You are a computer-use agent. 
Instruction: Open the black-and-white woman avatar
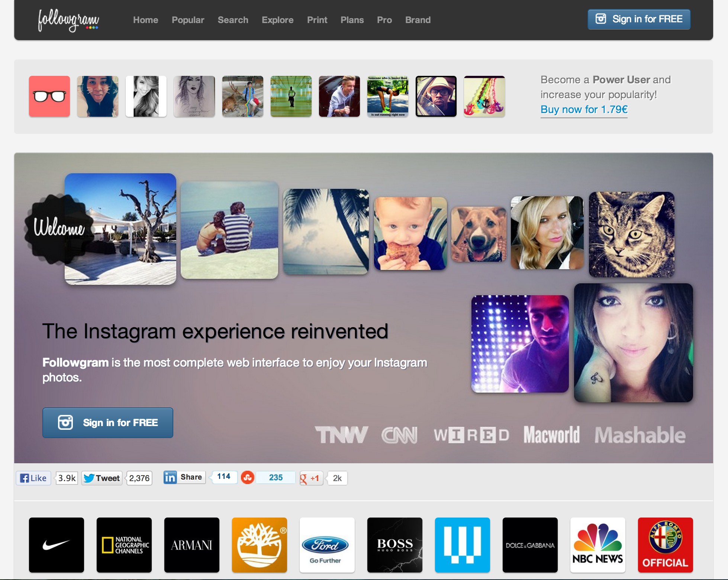(146, 96)
